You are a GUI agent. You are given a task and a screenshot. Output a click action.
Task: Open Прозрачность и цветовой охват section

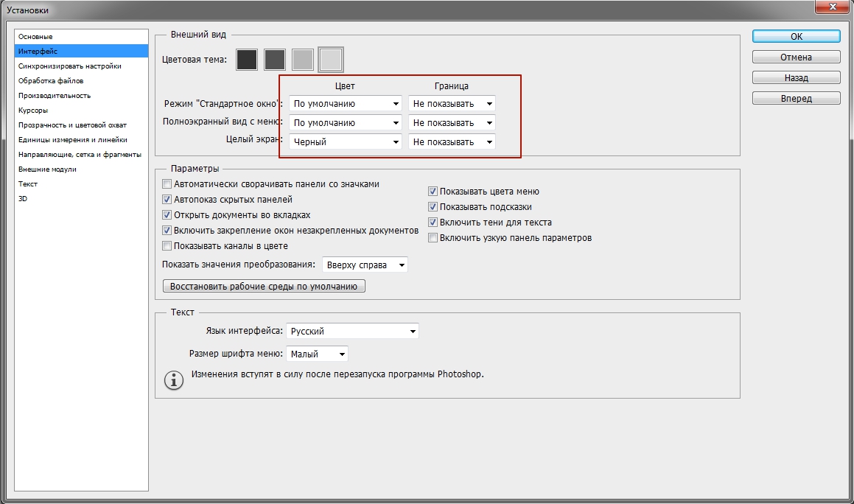coord(81,125)
